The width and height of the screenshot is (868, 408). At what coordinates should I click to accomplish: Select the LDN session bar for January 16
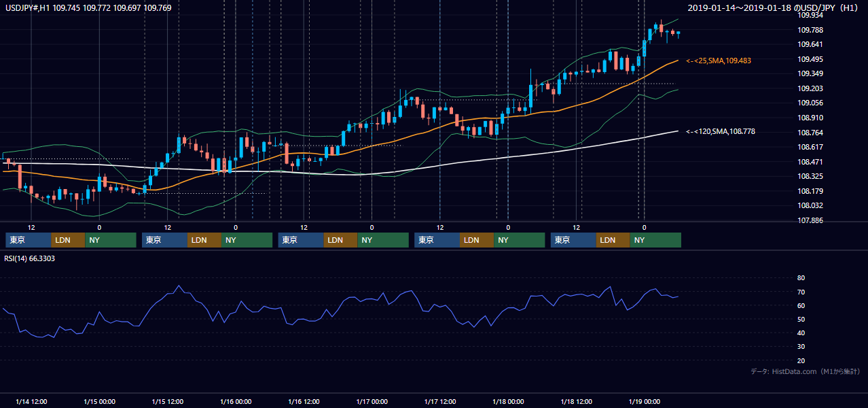pyautogui.click(x=341, y=240)
